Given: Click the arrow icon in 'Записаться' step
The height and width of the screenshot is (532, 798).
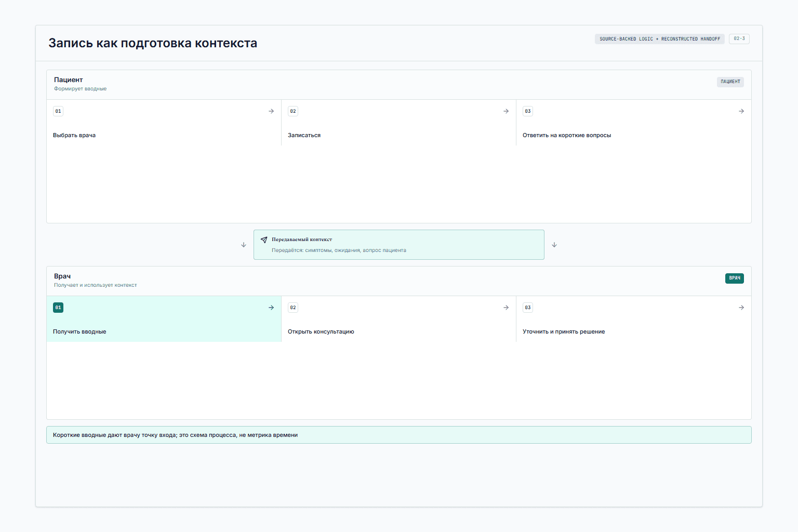Looking at the screenshot, I should (x=506, y=111).
